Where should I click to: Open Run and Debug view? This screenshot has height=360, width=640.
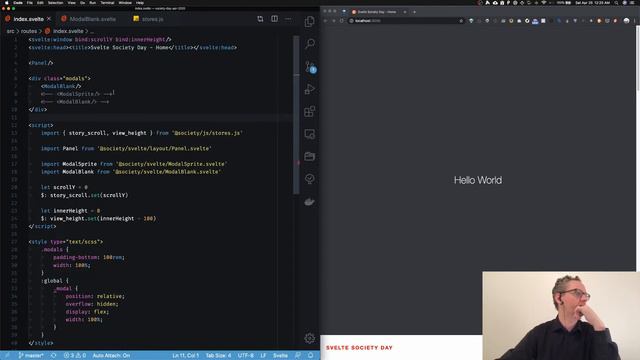pos(309,89)
